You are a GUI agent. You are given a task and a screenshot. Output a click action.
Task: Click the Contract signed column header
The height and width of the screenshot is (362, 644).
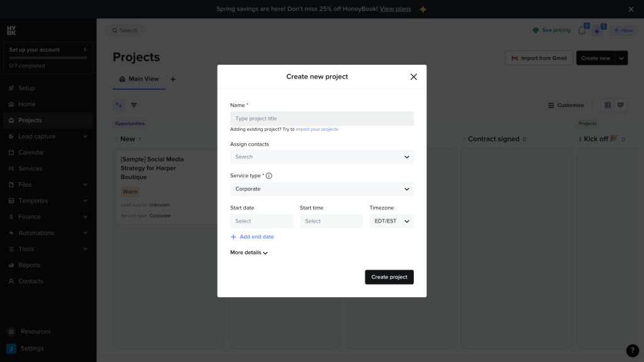pos(494,139)
